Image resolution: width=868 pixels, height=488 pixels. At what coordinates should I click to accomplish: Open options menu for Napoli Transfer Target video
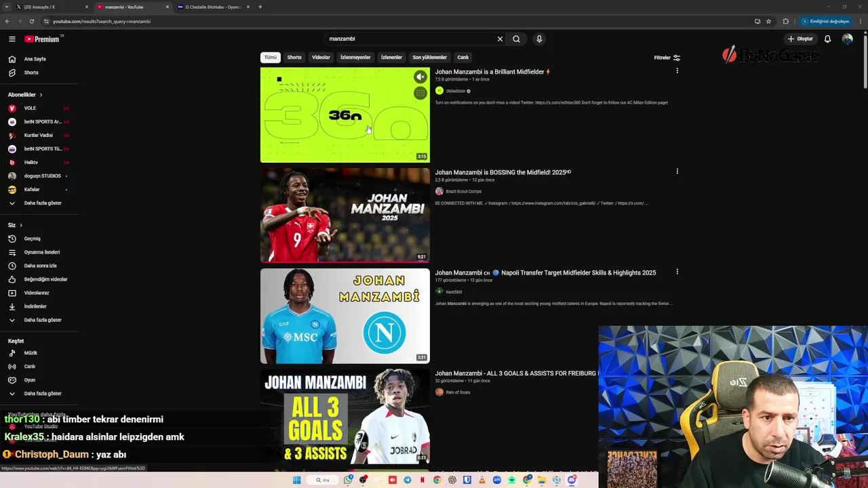(677, 272)
